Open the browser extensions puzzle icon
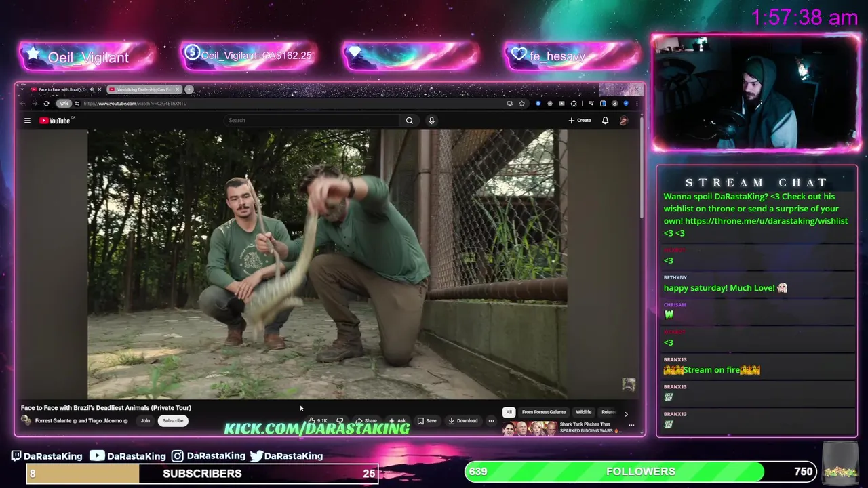This screenshot has width=868, height=488. tap(574, 104)
